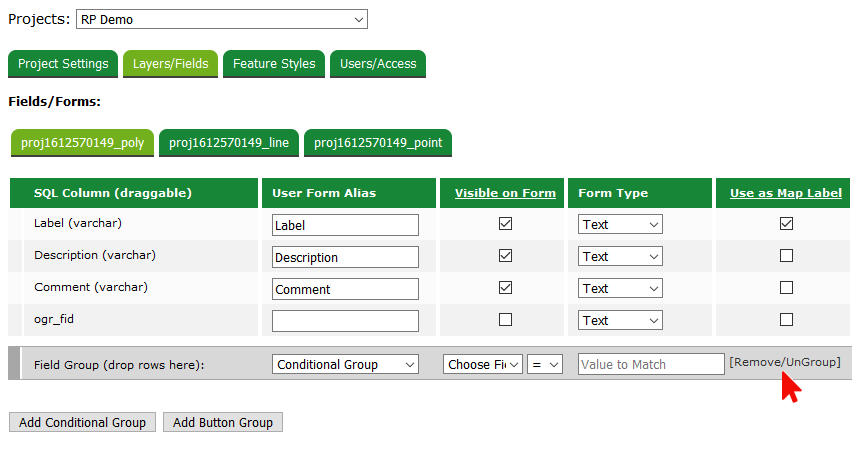Select the proj1612570149_point layer tab

coord(378,143)
